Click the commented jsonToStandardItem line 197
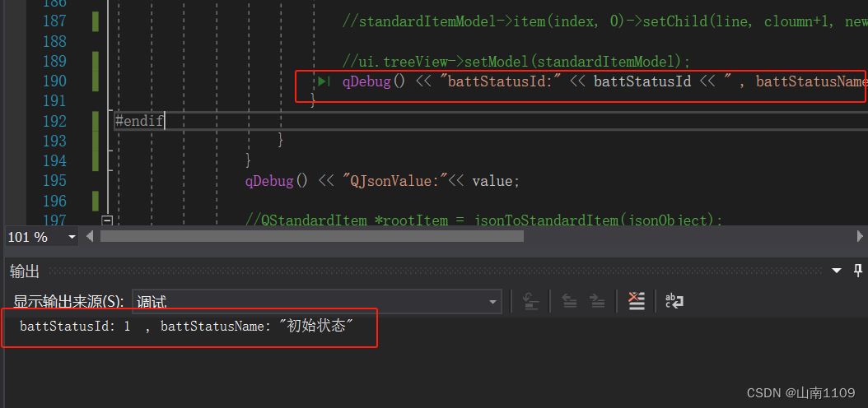This screenshot has height=408, width=868. pos(483,220)
